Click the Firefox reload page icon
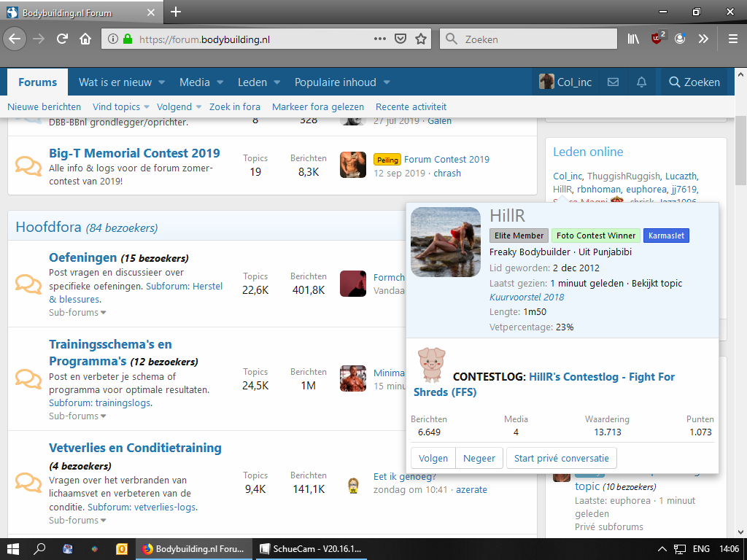The width and height of the screenshot is (747, 560). [x=63, y=39]
